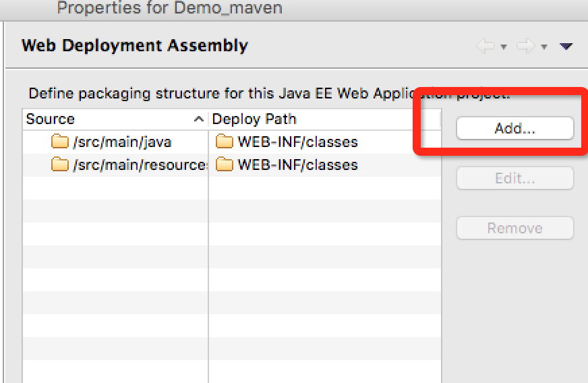Image resolution: width=588 pixels, height=383 pixels.
Task: Open the back history dropdown arrow
Action: point(503,47)
